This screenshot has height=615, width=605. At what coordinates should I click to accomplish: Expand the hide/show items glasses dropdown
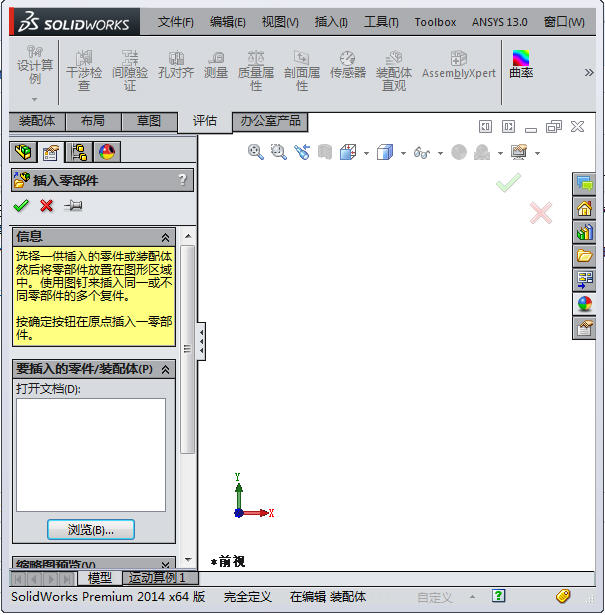click(x=440, y=153)
